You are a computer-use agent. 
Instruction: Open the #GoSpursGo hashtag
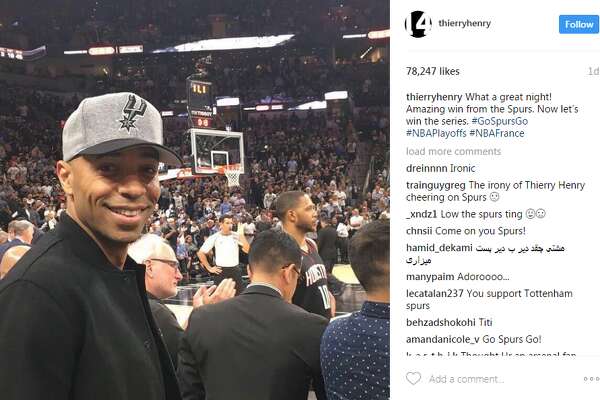point(500,121)
